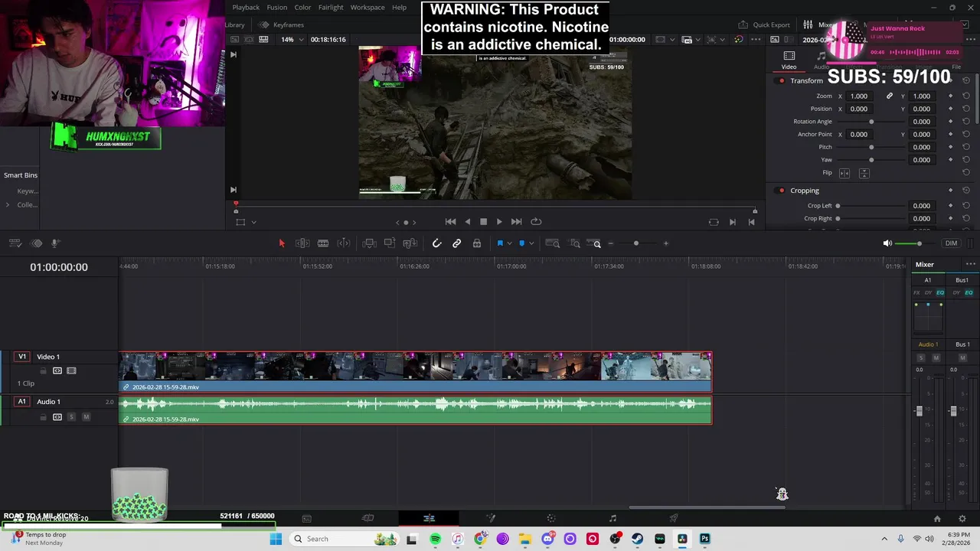Toggle the Linked Selection chain button

coord(456,243)
